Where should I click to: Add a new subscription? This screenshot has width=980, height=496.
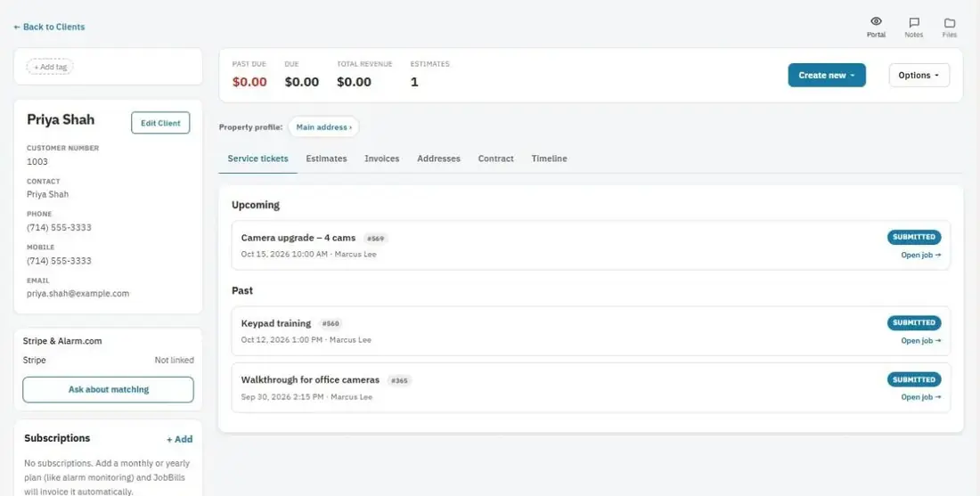point(179,439)
